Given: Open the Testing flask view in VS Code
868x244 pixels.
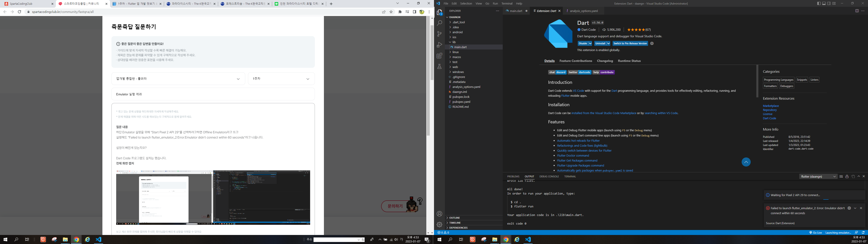Looking at the screenshot, I should (439, 66).
